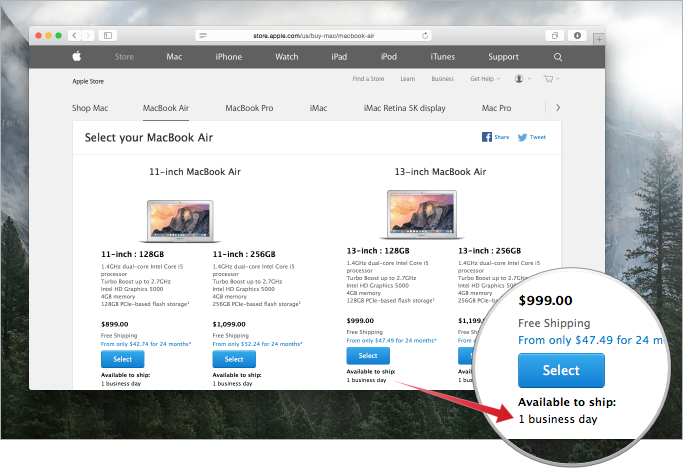Add a new tab with plus button
The width and height of the screenshot is (683, 468).
coord(599,39)
